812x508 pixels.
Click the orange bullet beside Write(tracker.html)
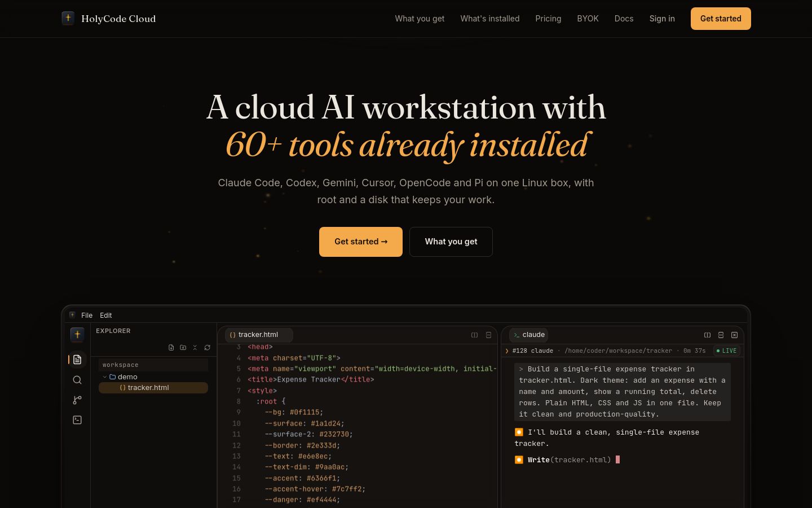(x=519, y=459)
